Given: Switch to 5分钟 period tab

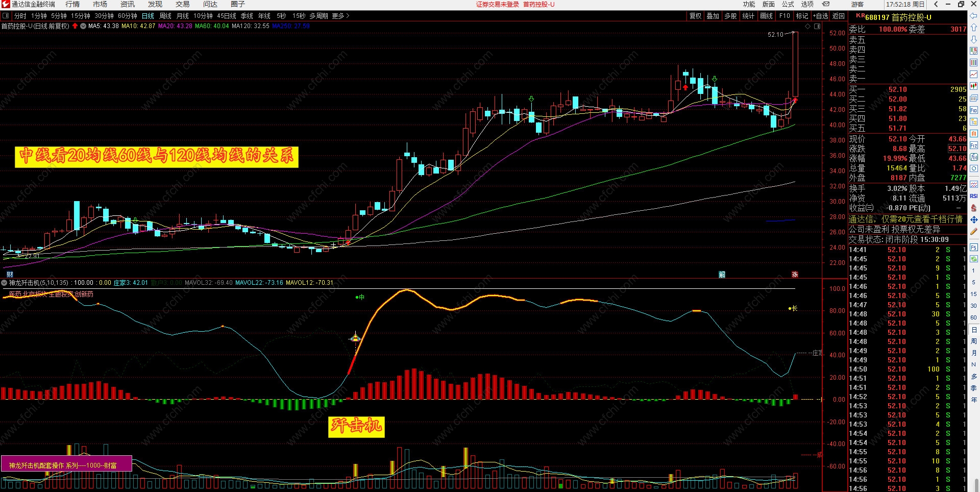Looking at the screenshot, I should [59, 16].
